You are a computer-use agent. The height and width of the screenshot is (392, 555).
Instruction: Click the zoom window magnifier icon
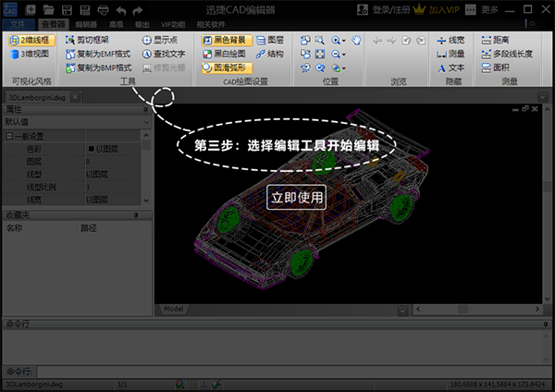320,40
